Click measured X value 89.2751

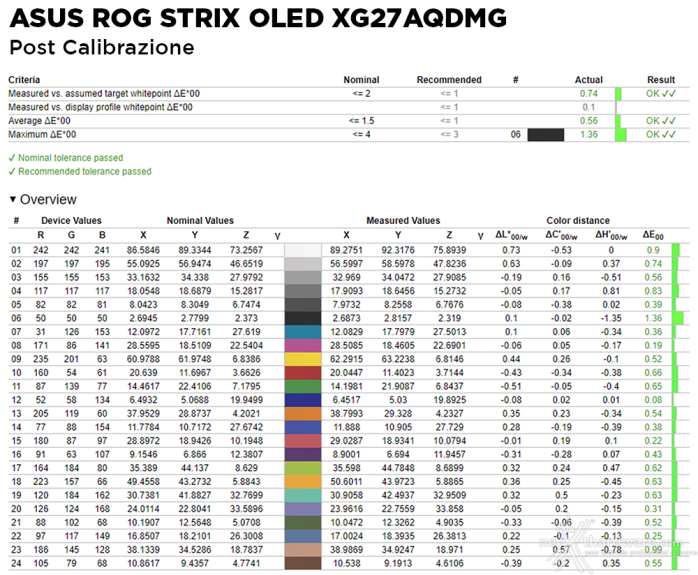tap(346, 250)
